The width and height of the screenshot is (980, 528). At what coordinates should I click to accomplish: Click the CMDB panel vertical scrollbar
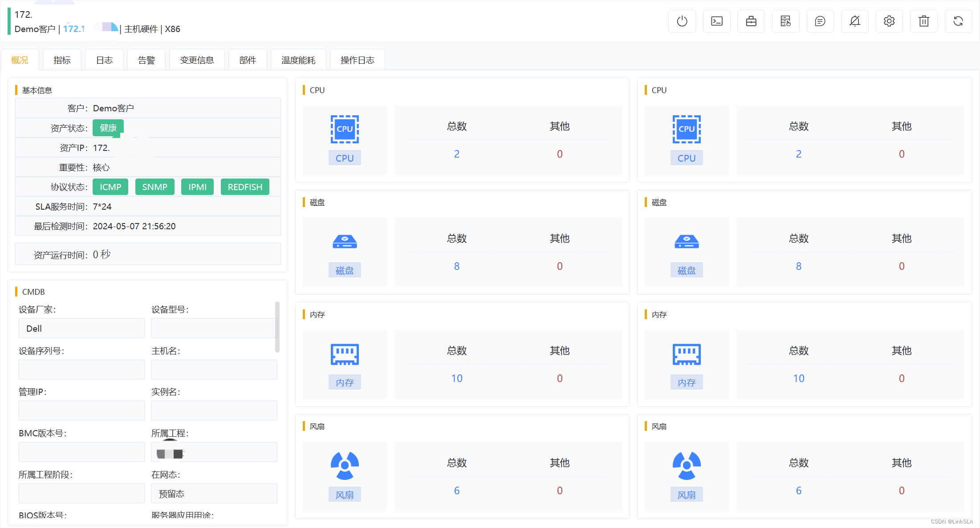click(x=277, y=327)
